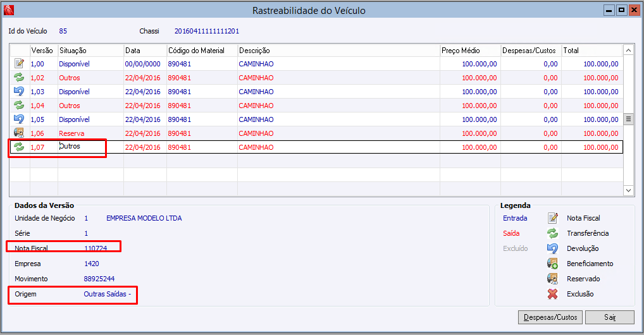Click the return icon in row 1,03
The image size is (644, 335).
pyautogui.click(x=19, y=91)
